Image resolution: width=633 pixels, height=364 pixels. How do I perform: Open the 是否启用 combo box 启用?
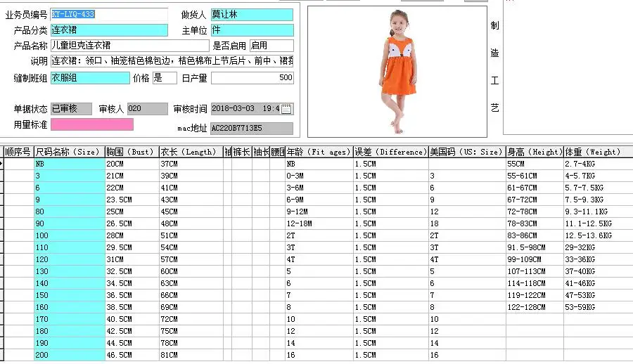(271, 46)
